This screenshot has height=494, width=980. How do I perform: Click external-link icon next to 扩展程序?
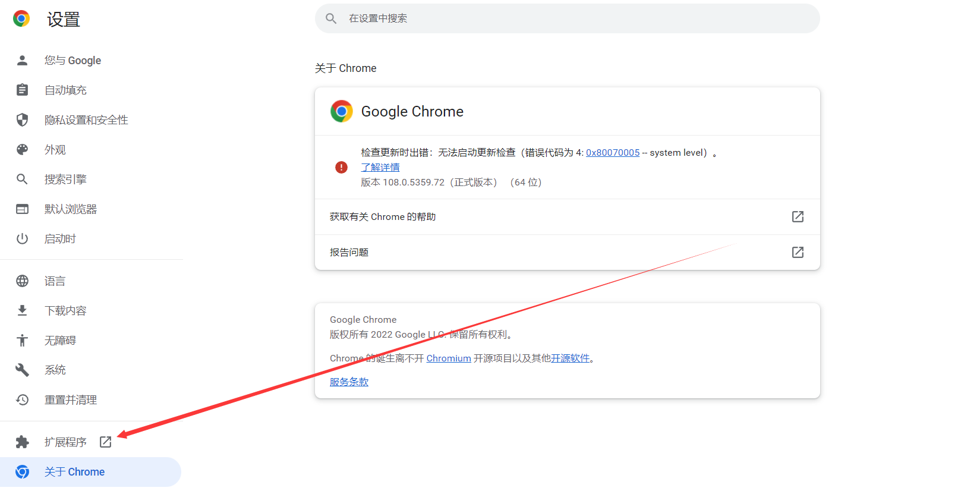pyautogui.click(x=106, y=442)
